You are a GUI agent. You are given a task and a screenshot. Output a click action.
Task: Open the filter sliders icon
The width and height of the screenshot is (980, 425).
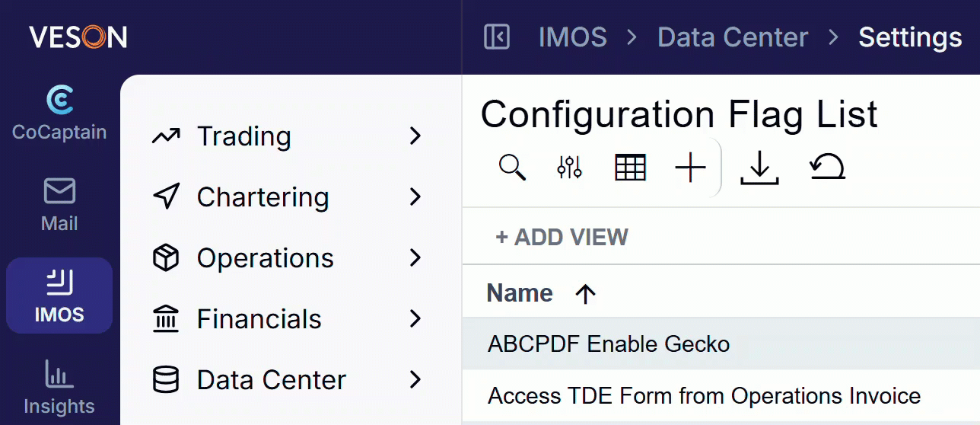coord(569,168)
